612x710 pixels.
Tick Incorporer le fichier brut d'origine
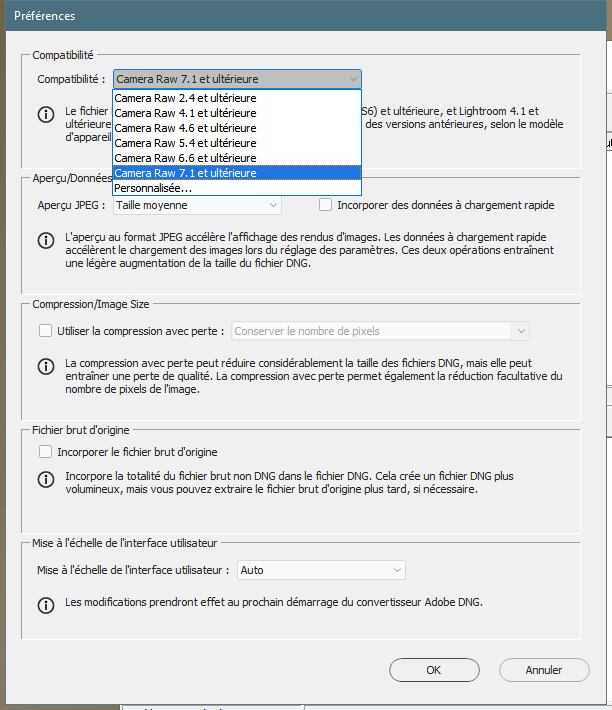point(45,452)
